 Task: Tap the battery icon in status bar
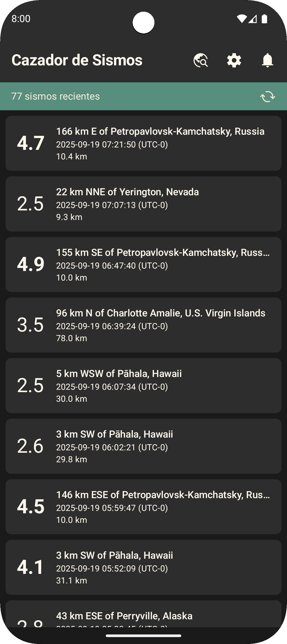[264, 19]
